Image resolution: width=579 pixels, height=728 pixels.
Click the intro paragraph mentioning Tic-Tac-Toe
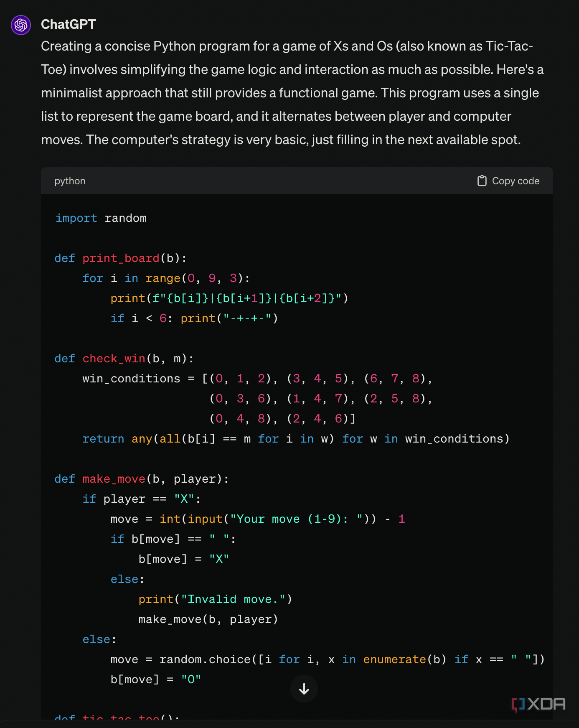coord(288,93)
